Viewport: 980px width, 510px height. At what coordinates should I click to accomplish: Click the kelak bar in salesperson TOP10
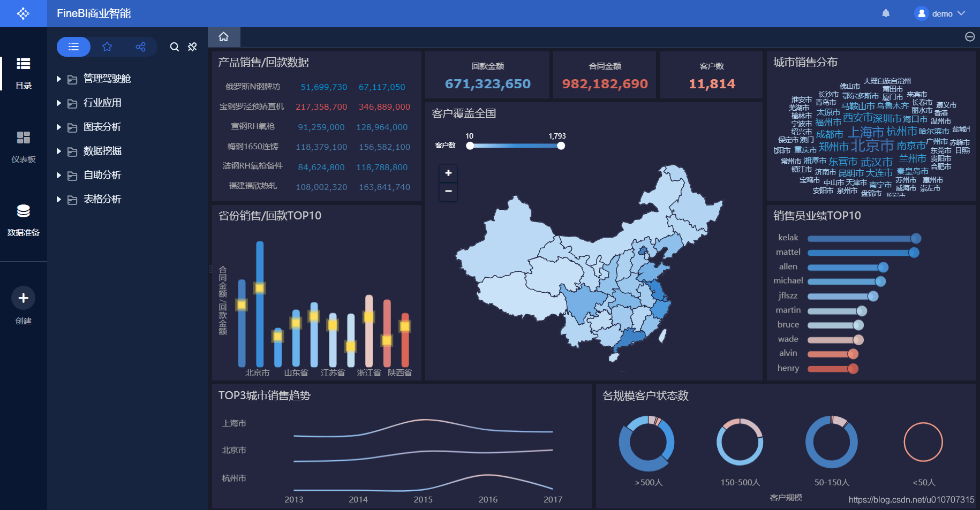(x=864, y=238)
